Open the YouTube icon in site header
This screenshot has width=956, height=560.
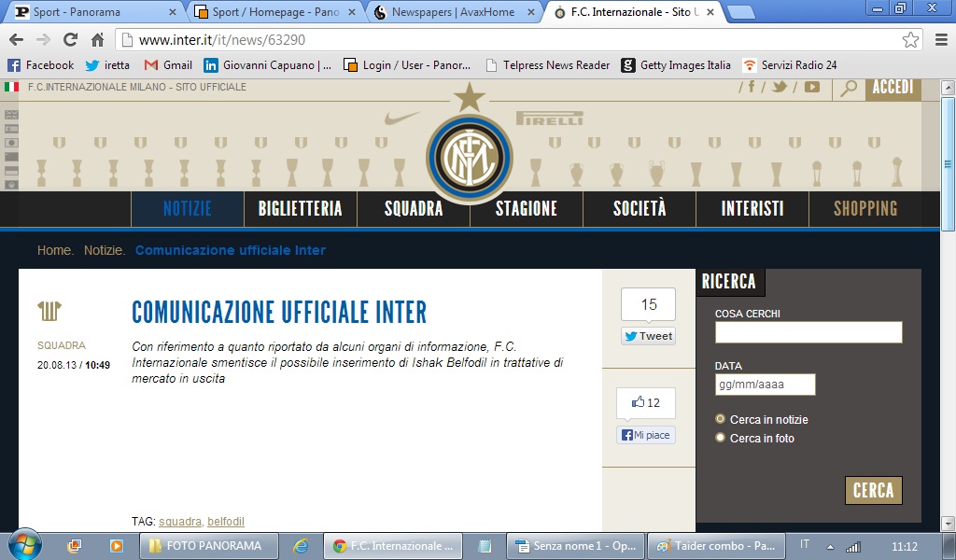pyautogui.click(x=811, y=87)
